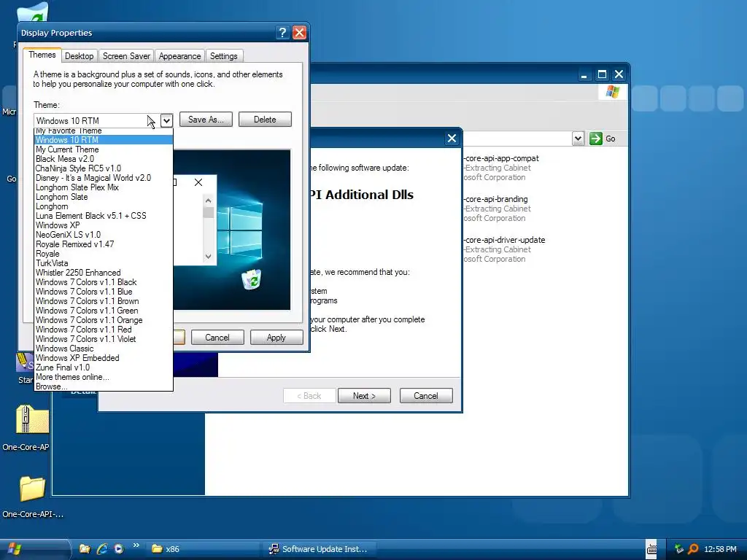Switch to the Desktop tab
The height and width of the screenshot is (560, 747).
point(79,56)
